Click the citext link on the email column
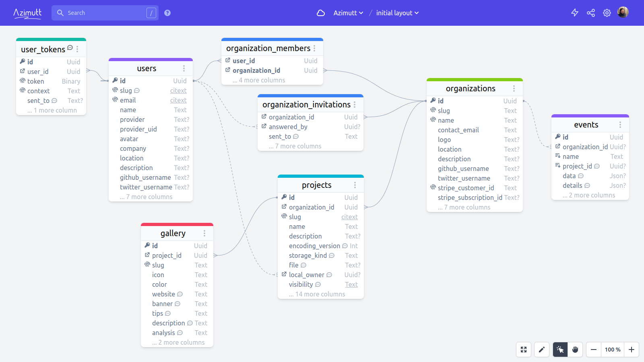The height and width of the screenshot is (362, 644). click(178, 100)
